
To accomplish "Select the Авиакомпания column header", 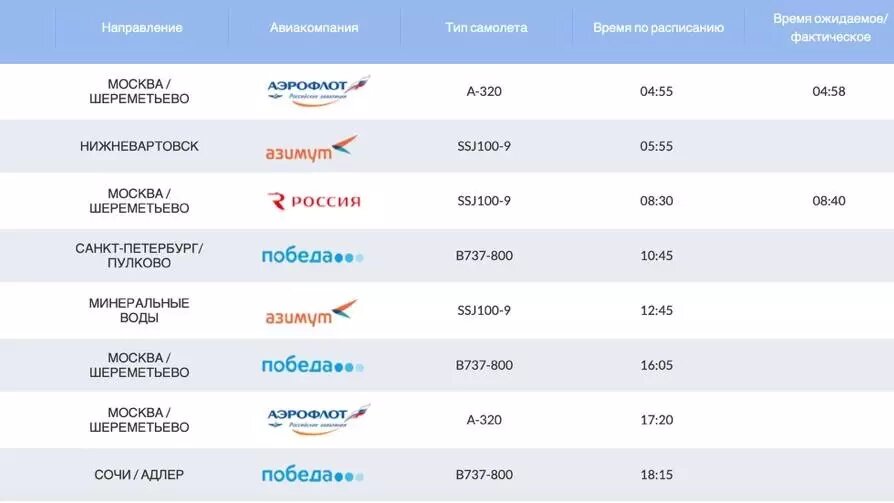I will (x=314, y=27).
